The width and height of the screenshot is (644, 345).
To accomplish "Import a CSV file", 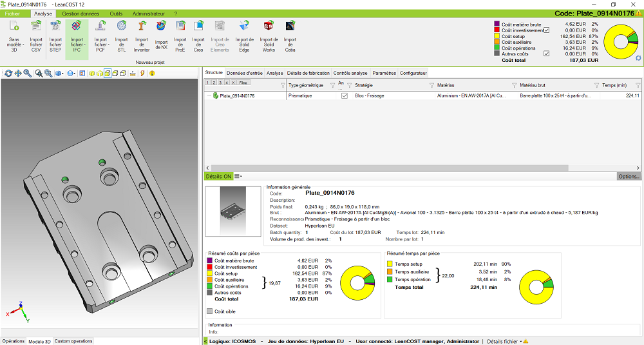I will [35, 36].
